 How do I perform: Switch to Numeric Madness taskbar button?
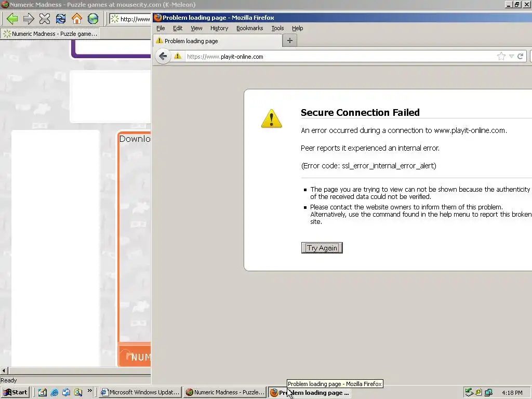pos(225,392)
